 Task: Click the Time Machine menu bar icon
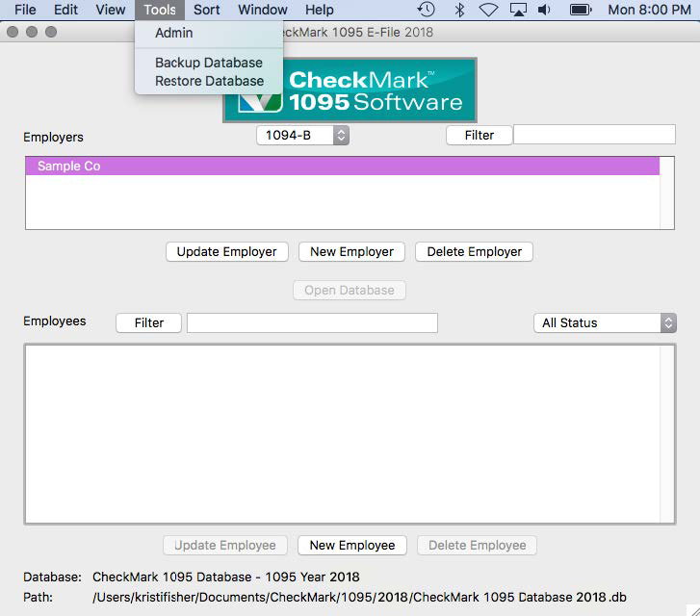[x=426, y=10]
